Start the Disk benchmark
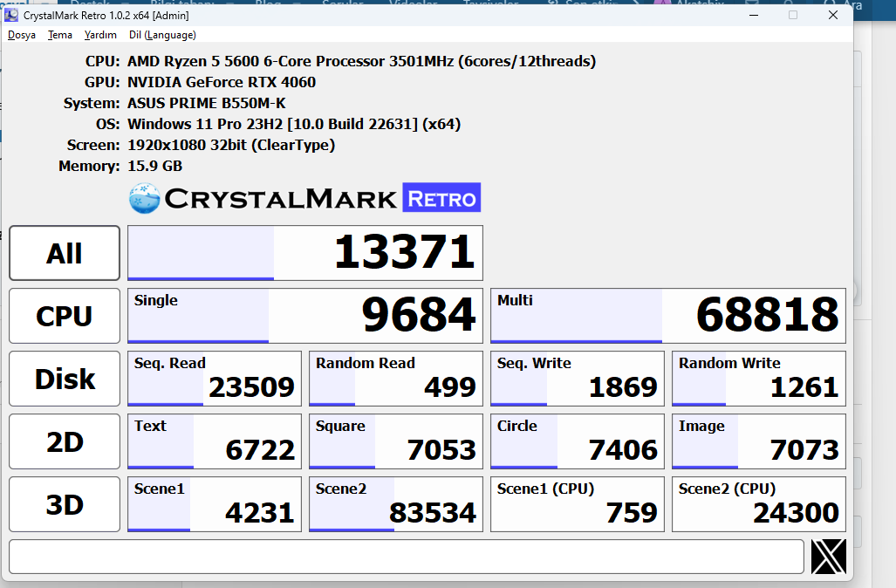This screenshot has width=896, height=588. pyautogui.click(x=65, y=379)
